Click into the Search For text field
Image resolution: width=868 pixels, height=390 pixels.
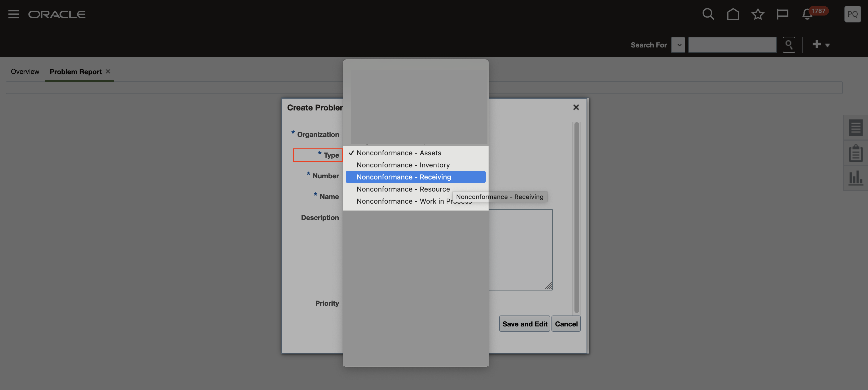coord(732,45)
